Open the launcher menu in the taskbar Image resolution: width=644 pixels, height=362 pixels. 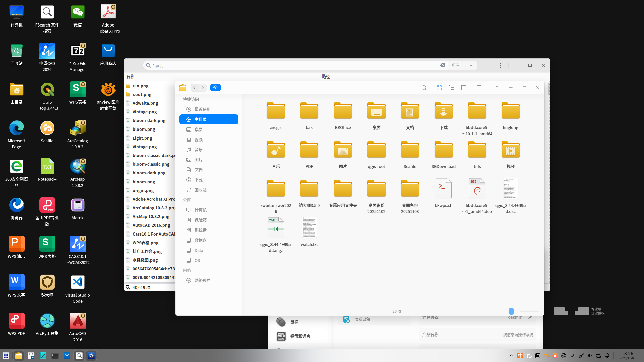6,356
